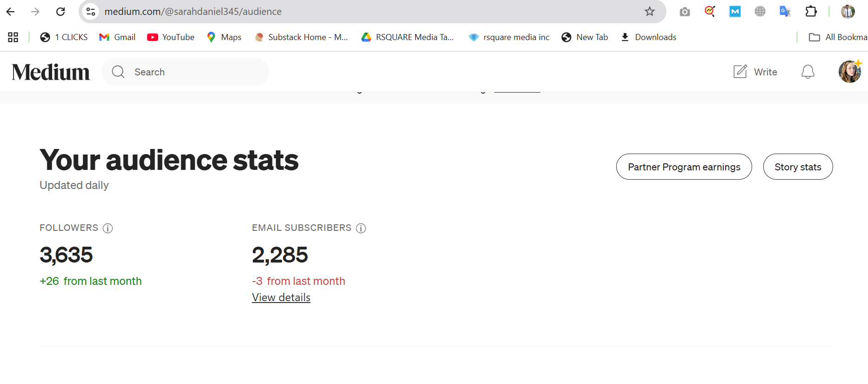Screen dimensions: 868x384
Task: Click the Write pencil icon
Action: 740,72
